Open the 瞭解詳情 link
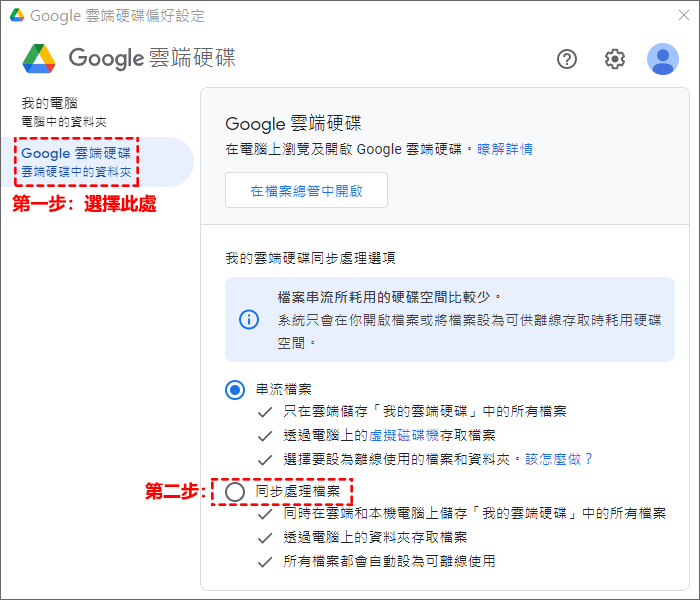This screenshot has width=700, height=600. coord(504,149)
